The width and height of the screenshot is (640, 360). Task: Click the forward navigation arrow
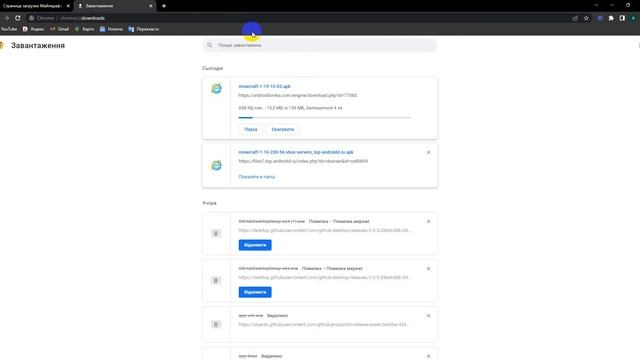click(x=7, y=18)
